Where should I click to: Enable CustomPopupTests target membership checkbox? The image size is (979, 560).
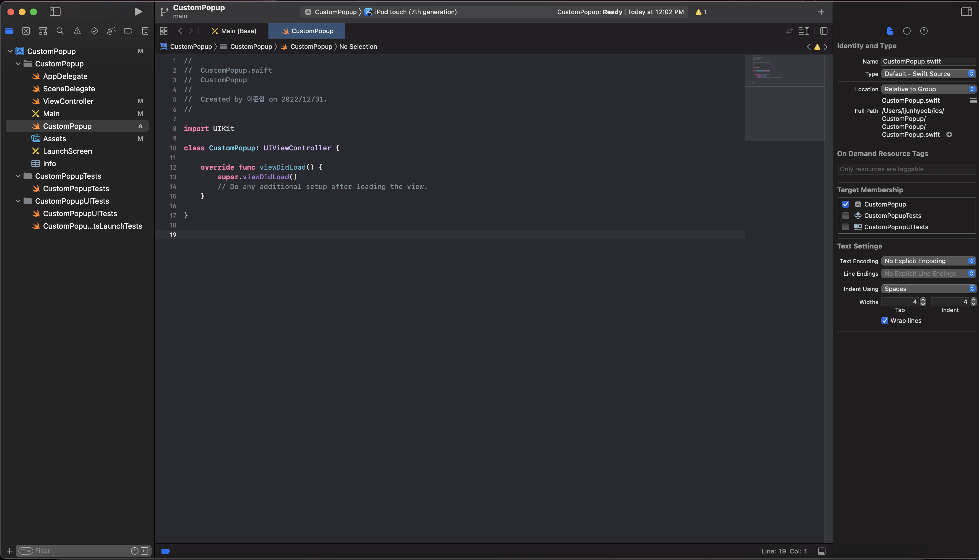pos(845,215)
